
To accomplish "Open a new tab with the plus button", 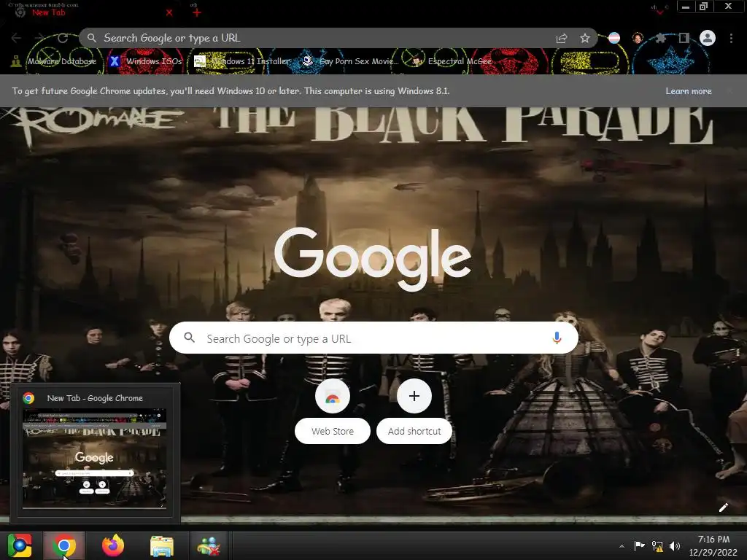I will pyautogui.click(x=197, y=12).
